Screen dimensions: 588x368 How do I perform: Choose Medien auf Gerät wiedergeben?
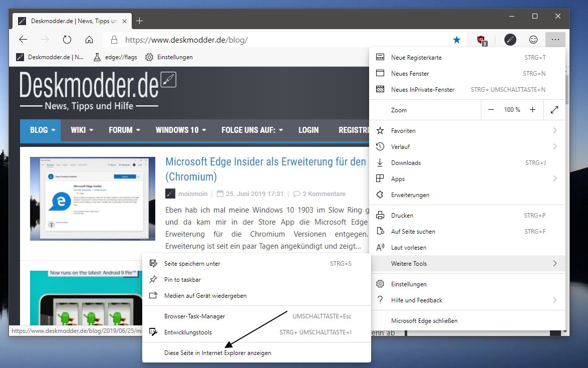tap(256, 295)
